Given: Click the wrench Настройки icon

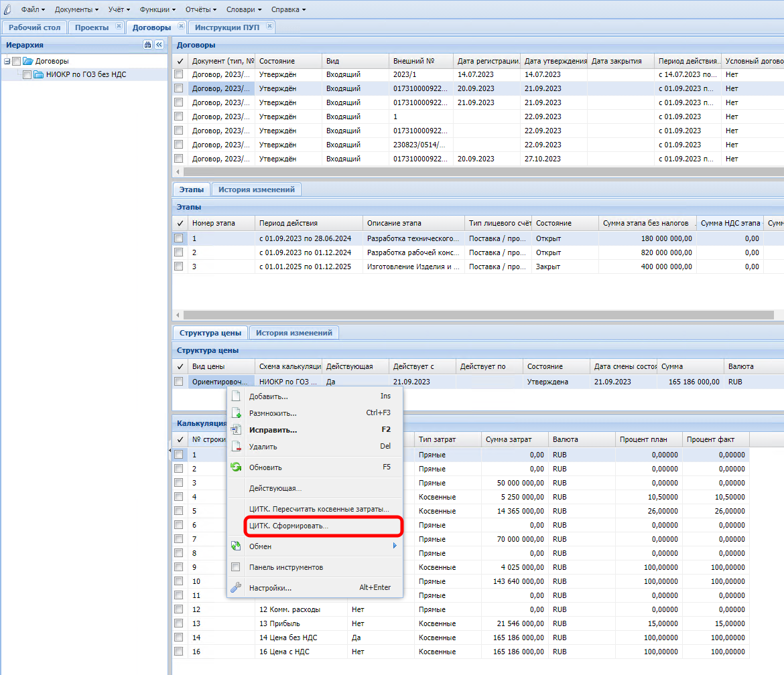Looking at the screenshot, I should point(236,588).
